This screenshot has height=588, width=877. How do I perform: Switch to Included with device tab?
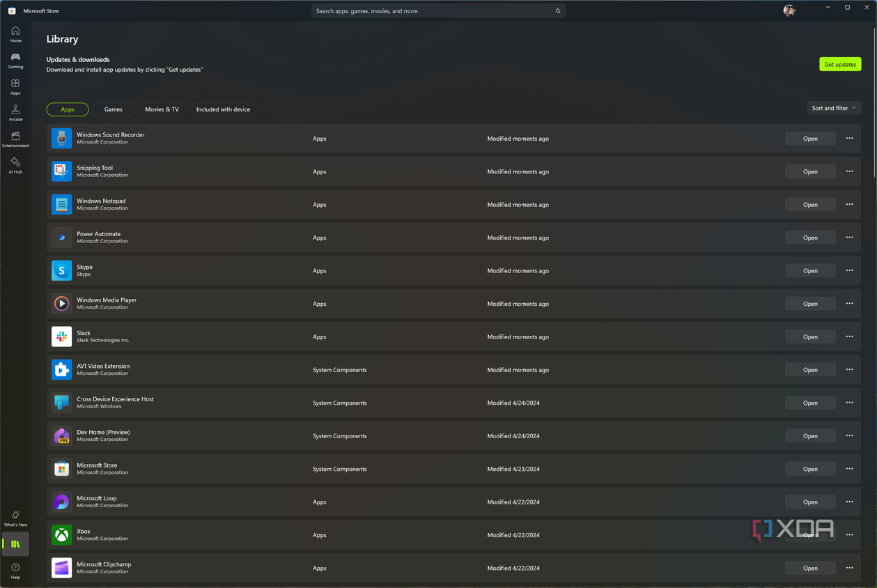tap(223, 109)
